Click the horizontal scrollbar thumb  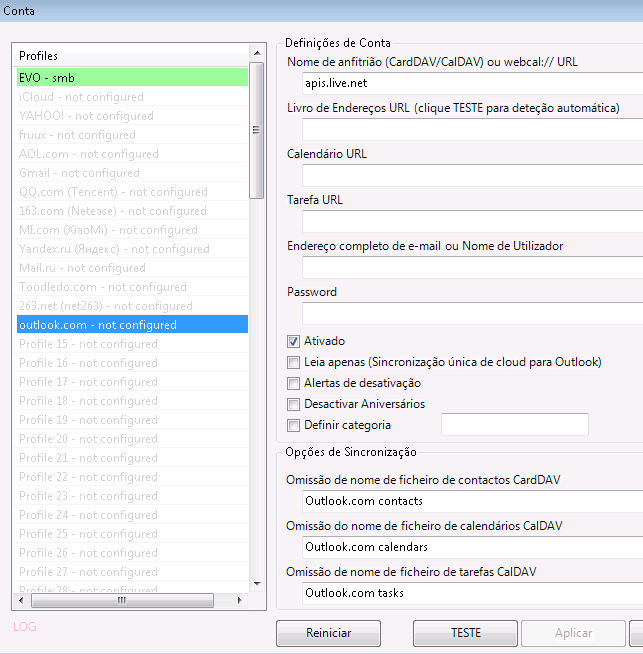pyautogui.click(x=122, y=601)
